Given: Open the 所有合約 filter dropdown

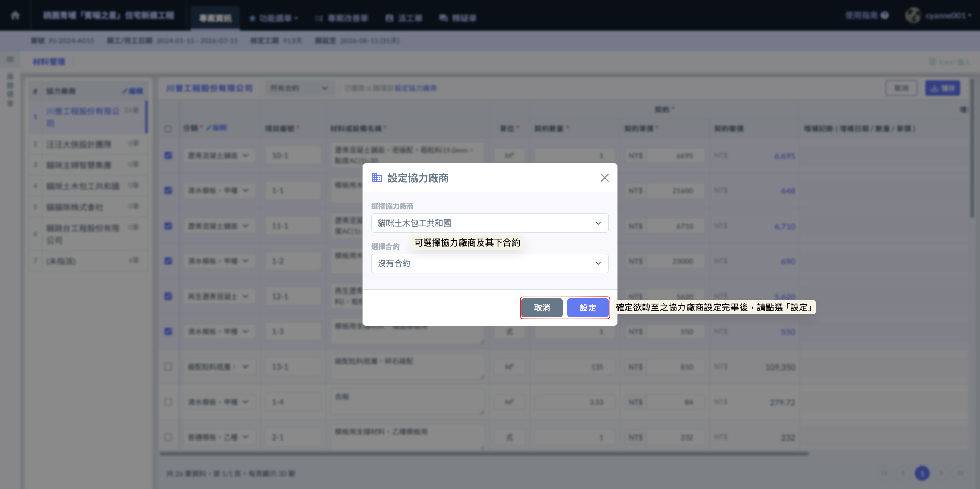Looking at the screenshot, I should [299, 88].
